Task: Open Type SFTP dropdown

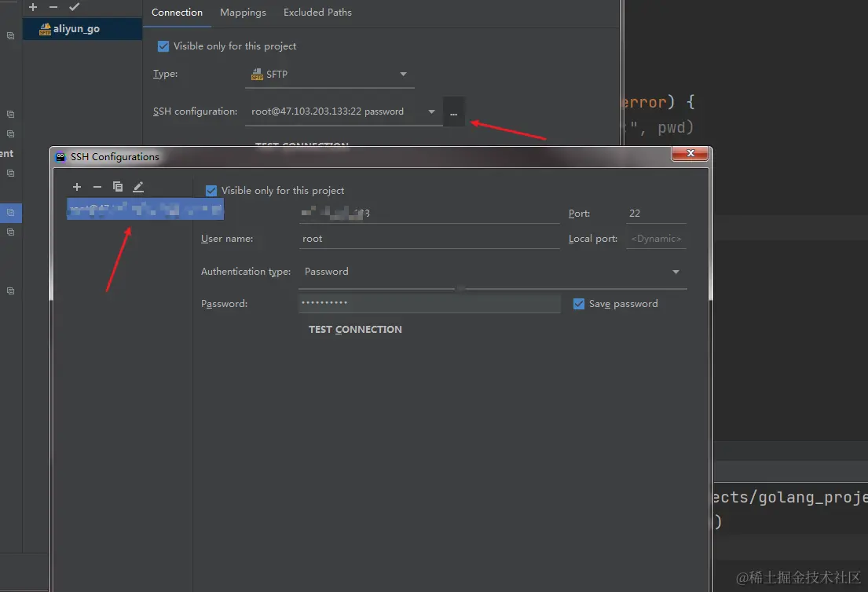Action: [329, 74]
